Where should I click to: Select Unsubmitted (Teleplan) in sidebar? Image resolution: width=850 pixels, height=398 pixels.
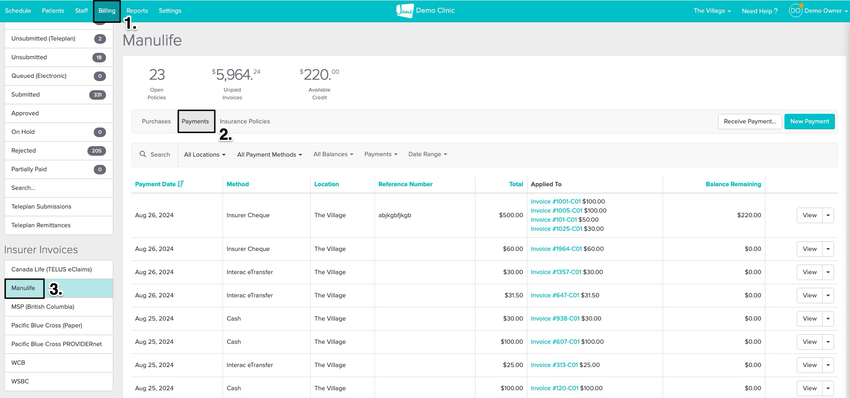coord(59,39)
